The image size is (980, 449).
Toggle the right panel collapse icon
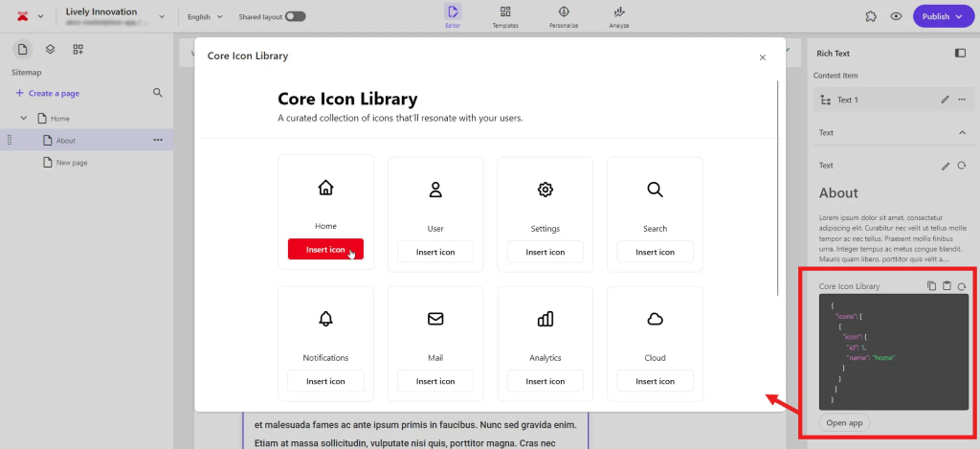tap(961, 53)
